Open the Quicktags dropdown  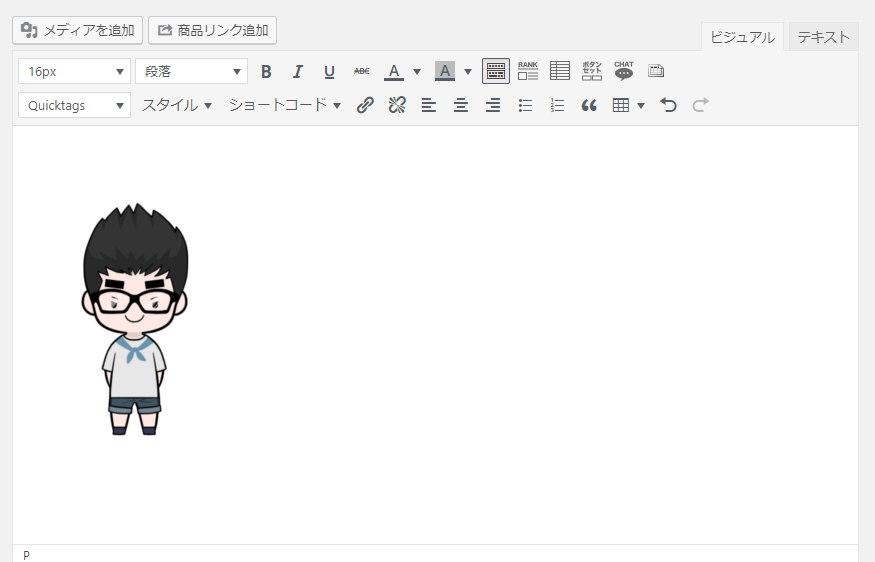74,105
